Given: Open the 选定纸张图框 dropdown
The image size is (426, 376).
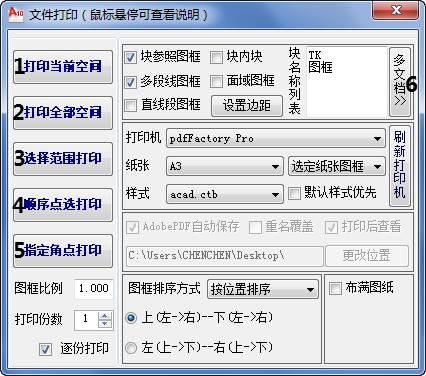Looking at the screenshot, I should [337, 166].
